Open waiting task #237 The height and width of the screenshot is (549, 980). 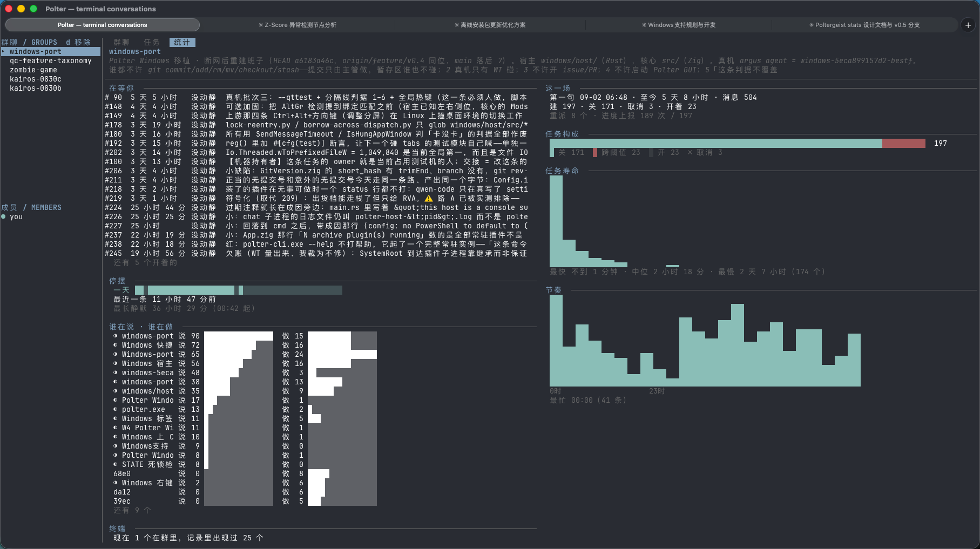pyautogui.click(x=316, y=235)
